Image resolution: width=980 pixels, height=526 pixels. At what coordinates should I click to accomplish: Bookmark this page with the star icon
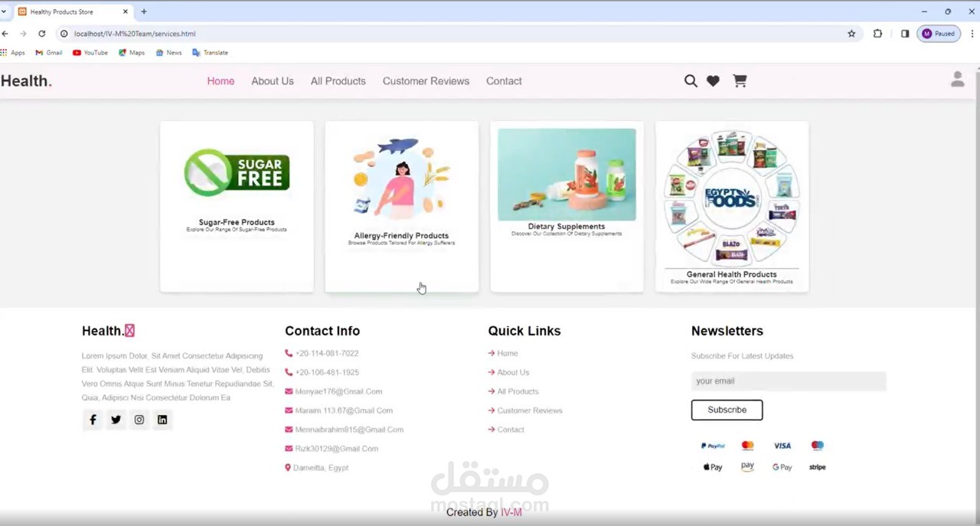point(851,34)
